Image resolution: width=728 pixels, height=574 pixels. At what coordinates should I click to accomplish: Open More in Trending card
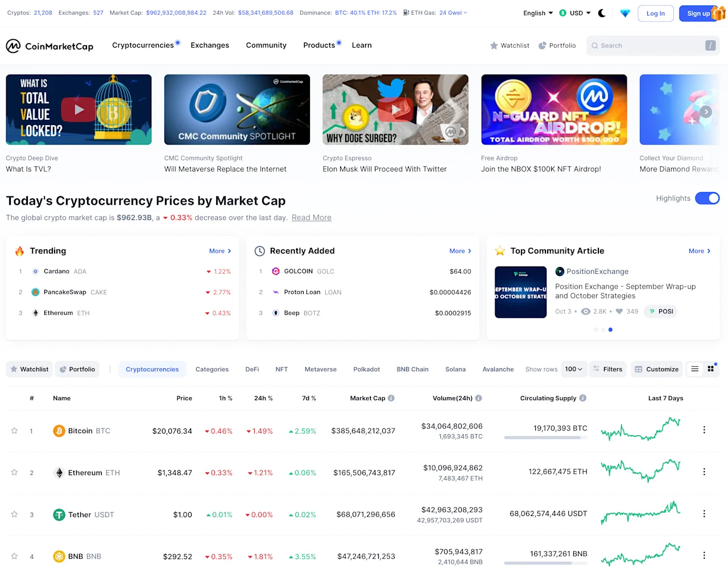(220, 251)
